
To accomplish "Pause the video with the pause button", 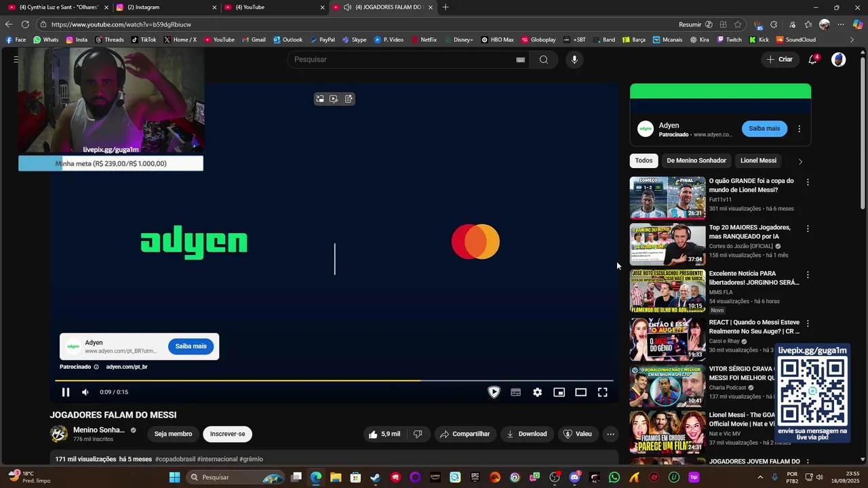I will pos(66,392).
